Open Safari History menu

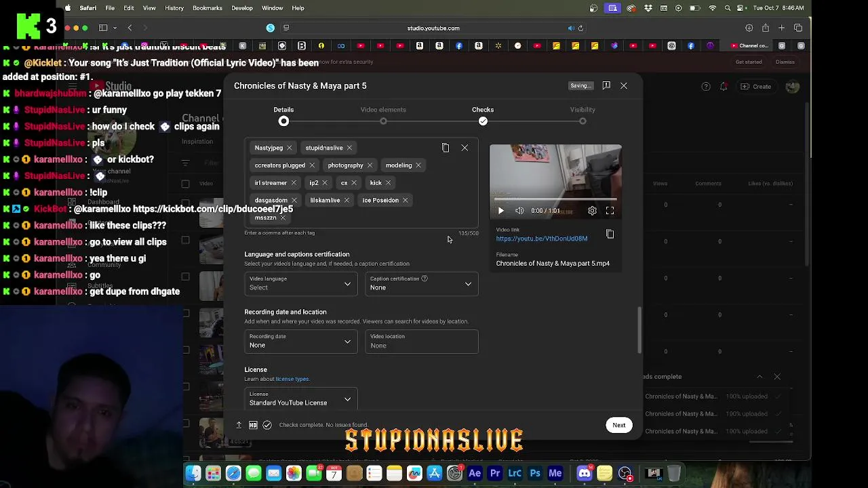174,8
